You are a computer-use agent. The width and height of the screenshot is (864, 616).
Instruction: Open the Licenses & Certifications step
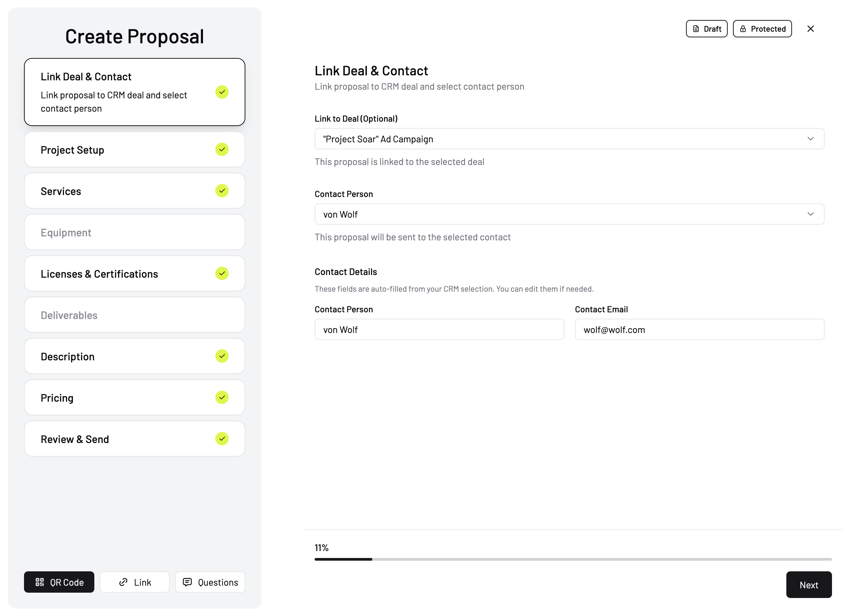[x=134, y=273]
